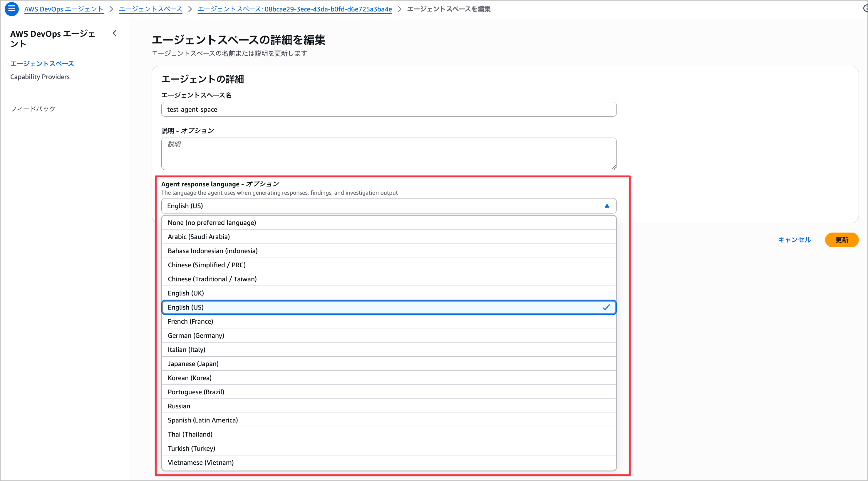Open the navigation hamburger menu icon
Image resolution: width=868 pixels, height=481 pixels.
[x=11, y=9]
